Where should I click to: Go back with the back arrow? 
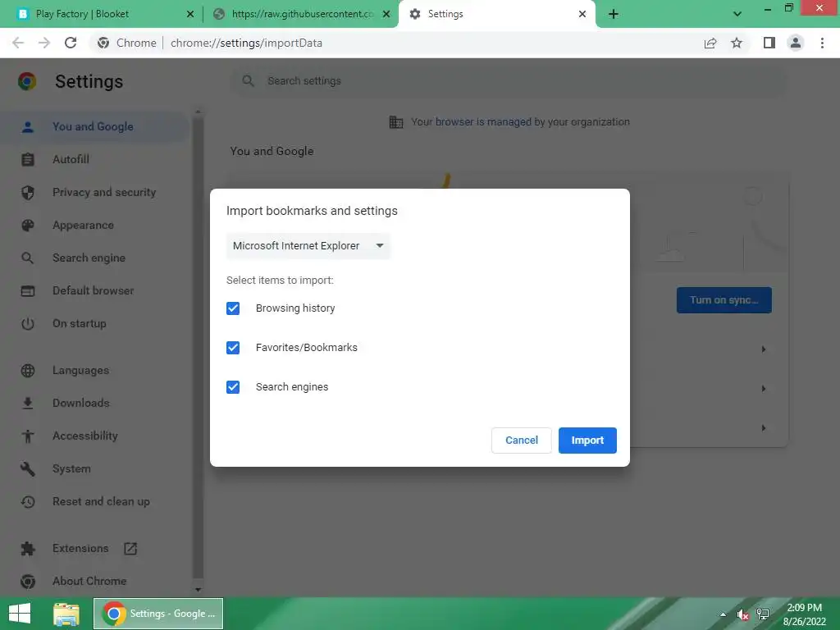[18, 43]
